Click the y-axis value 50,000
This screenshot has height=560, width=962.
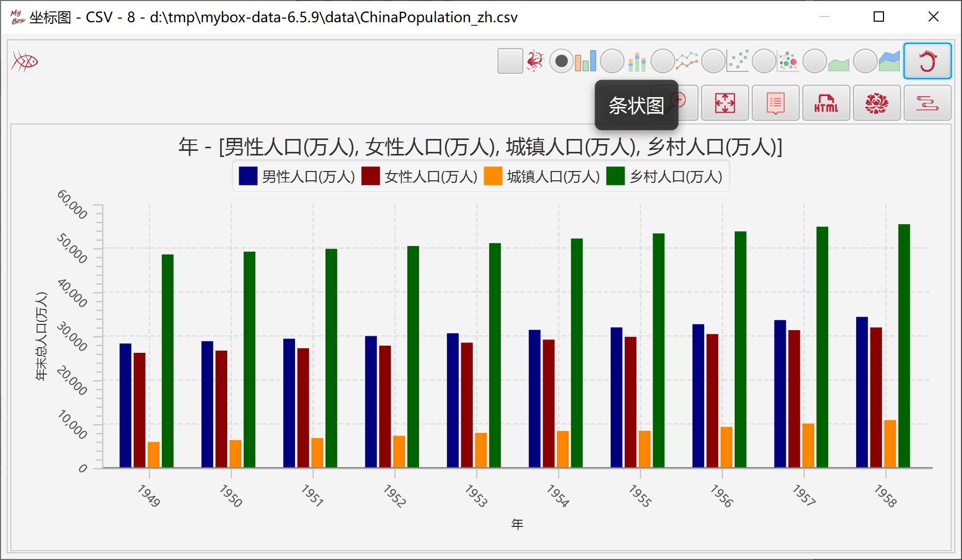click(x=72, y=248)
